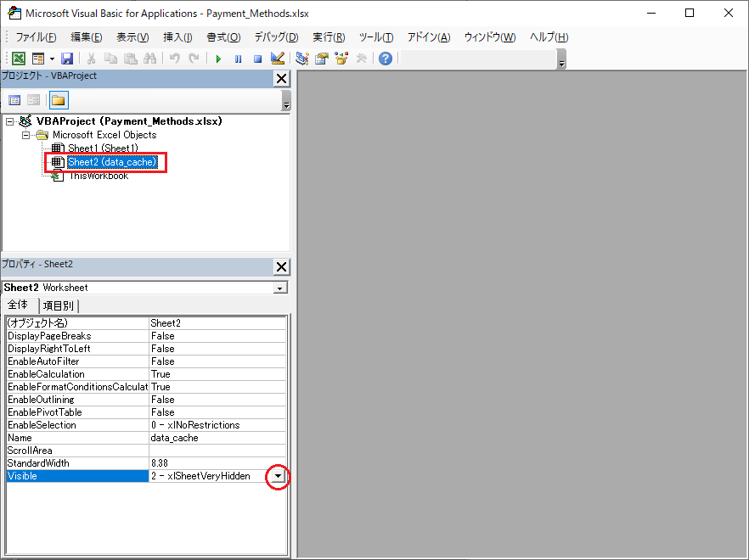Click the (オブジェクト名) value Sheet2
The height and width of the screenshot is (560, 749).
[x=217, y=323]
